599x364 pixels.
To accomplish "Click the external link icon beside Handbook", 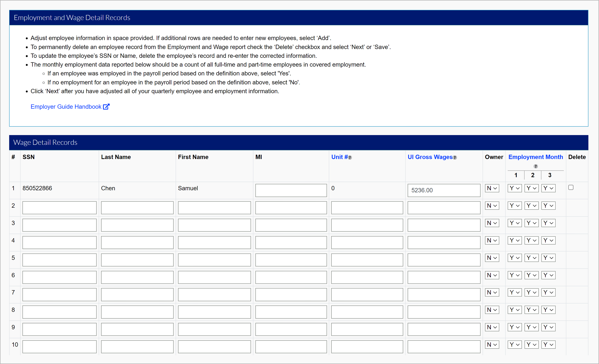I will coord(106,107).
